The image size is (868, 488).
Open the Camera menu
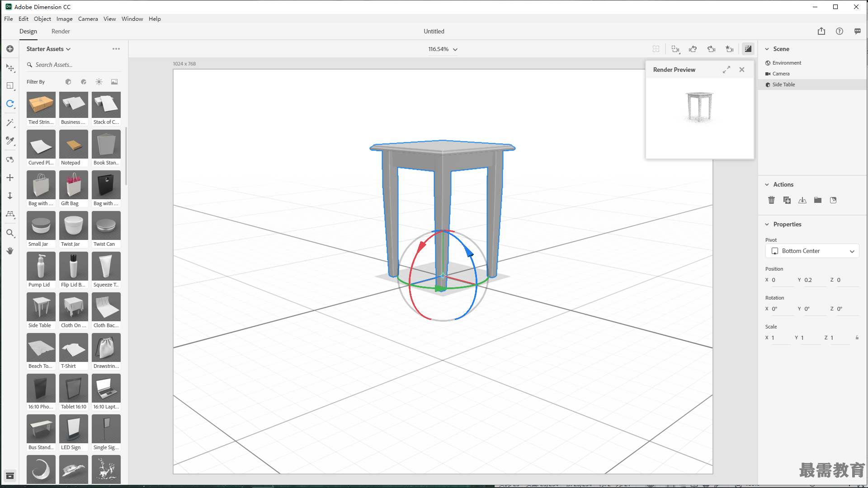(x=88, y=19)
